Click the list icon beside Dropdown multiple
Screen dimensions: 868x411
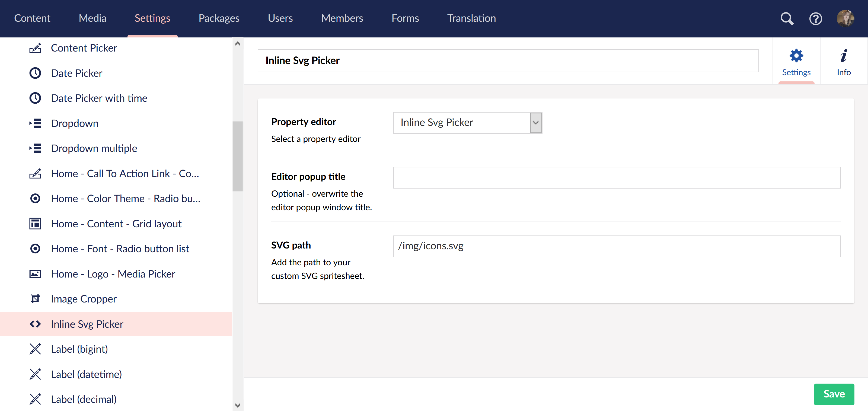[x=35, y=148]
